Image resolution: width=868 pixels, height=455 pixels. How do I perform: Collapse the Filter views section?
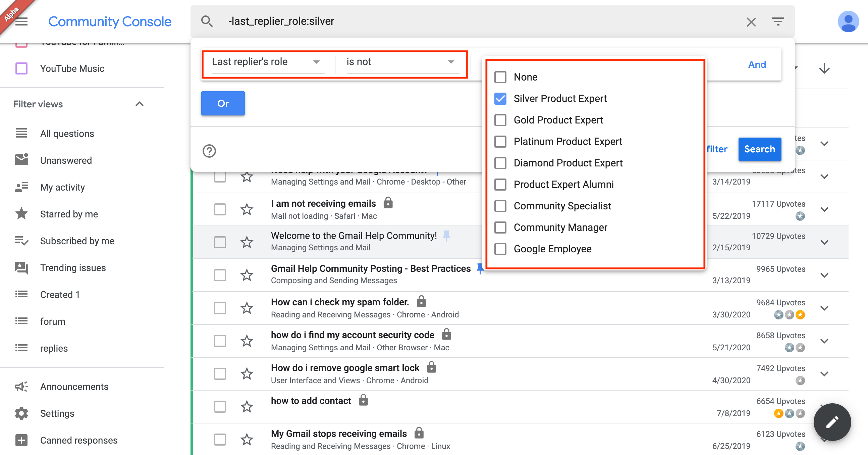pyautogui.click(x=140, y=104)
